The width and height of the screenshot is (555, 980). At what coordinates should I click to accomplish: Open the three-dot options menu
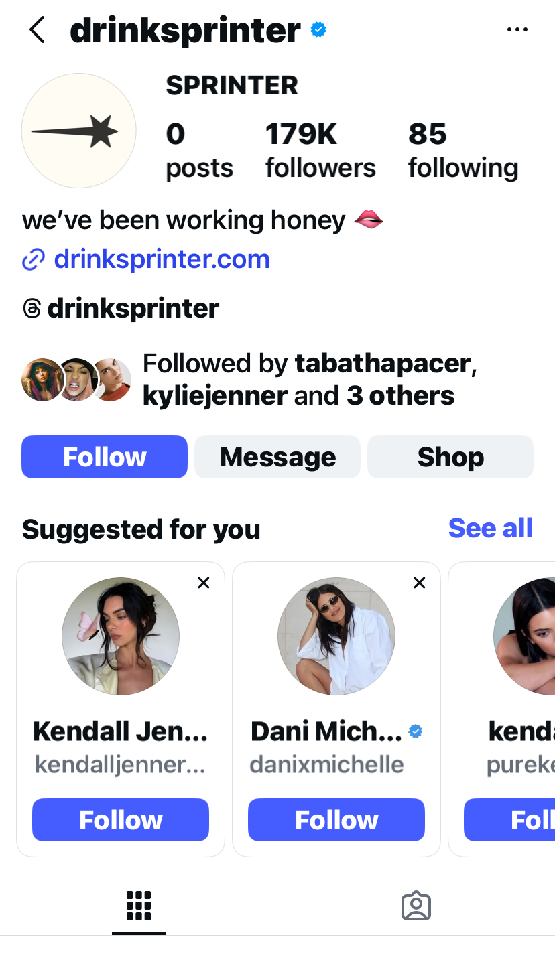(517, 30)
